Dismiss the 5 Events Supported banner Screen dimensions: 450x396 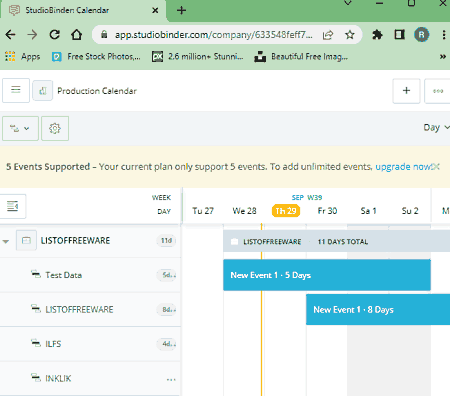pyautogui.click(x=436, y=167)
